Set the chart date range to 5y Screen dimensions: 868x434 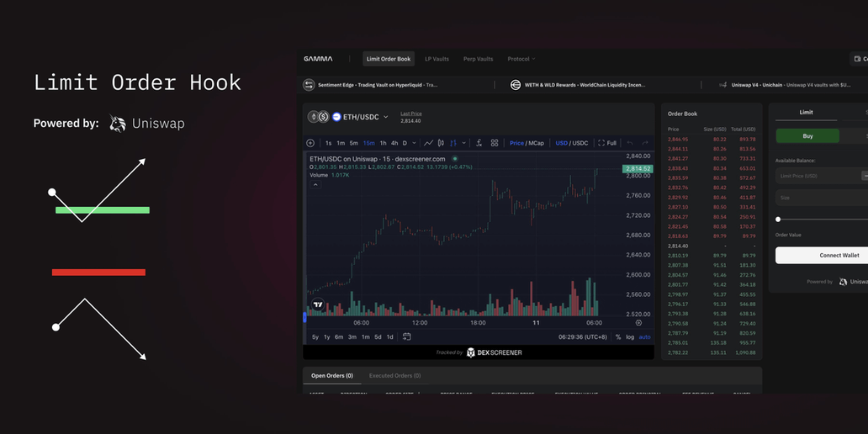[315, 337]
